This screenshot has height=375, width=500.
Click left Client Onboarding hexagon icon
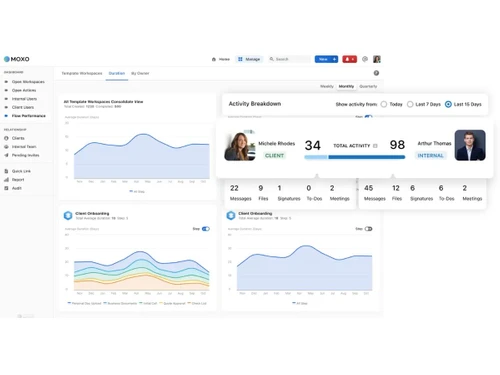(x=68, y=216)
